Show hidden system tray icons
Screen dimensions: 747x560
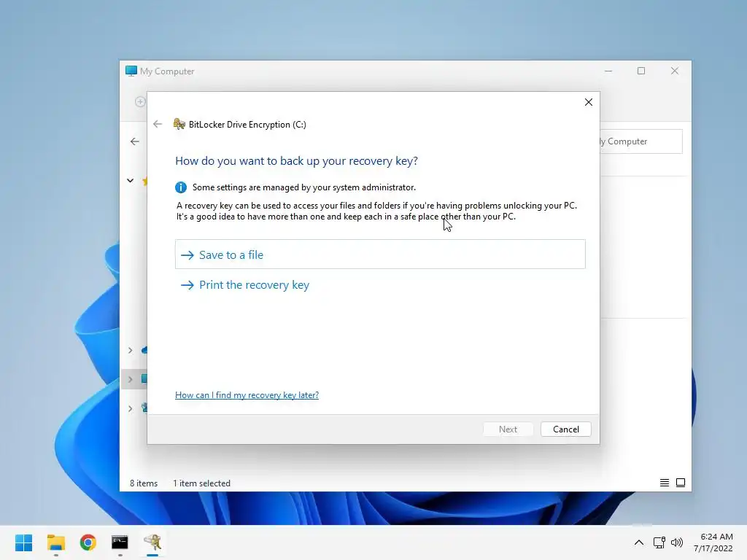pos(639,542)
